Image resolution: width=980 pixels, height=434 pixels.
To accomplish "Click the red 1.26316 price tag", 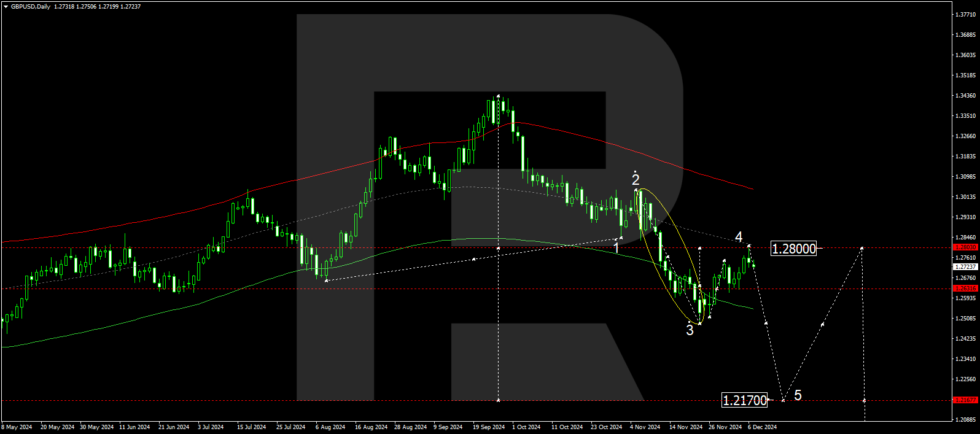I will [x=965, y=289].
